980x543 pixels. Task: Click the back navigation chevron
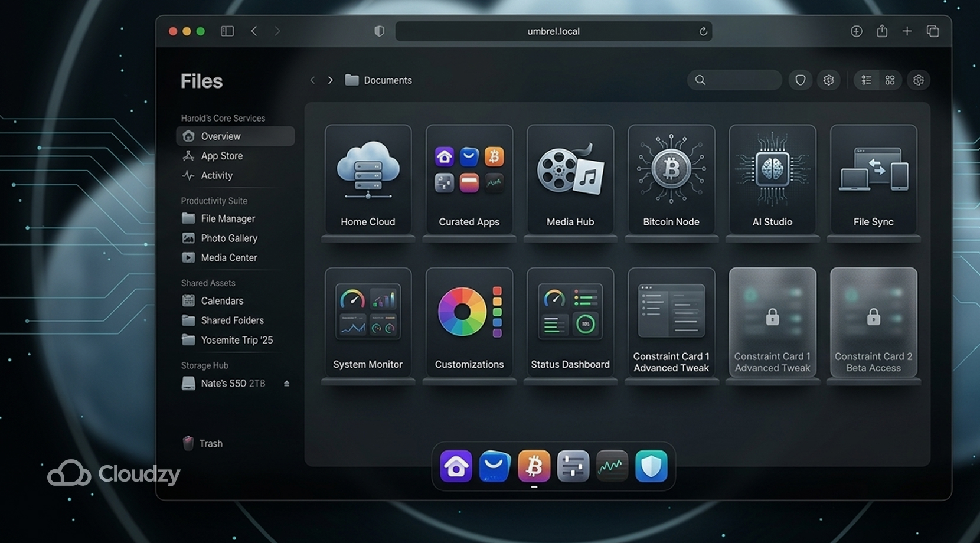pyautogui.click(x=312, y=80)
